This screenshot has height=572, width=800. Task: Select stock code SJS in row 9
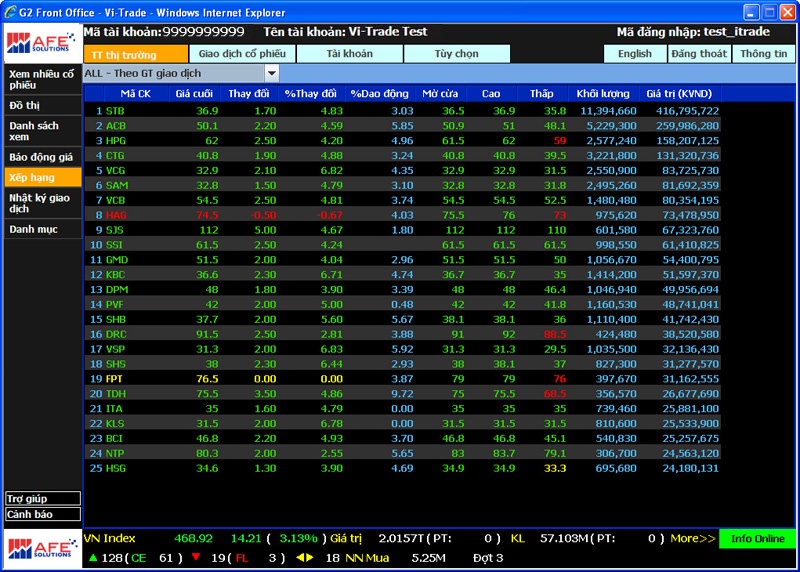click(115, 230)
